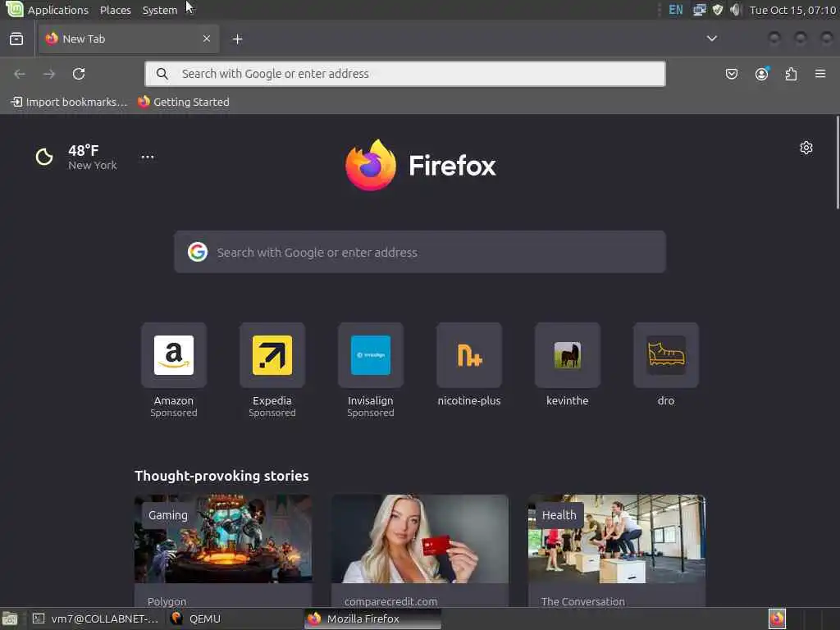
Task: Click the Linux Mint logo menu icon
Action: coord(14,9)
